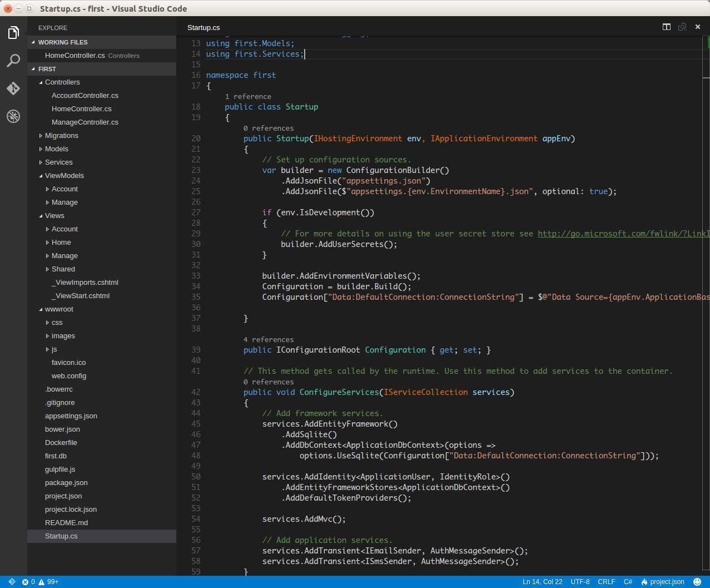
Task: Open the Explorer view icon
Action: point(13,33)
